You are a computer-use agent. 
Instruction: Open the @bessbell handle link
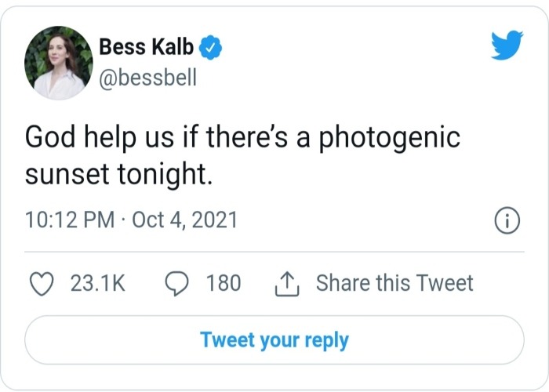pyautogui.click(x=147, y=78)
